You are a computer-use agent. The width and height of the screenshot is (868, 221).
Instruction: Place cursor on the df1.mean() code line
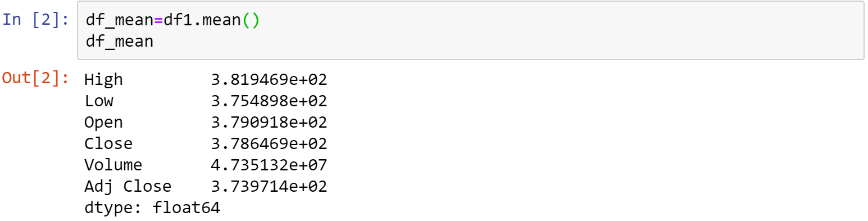[172, 20]
